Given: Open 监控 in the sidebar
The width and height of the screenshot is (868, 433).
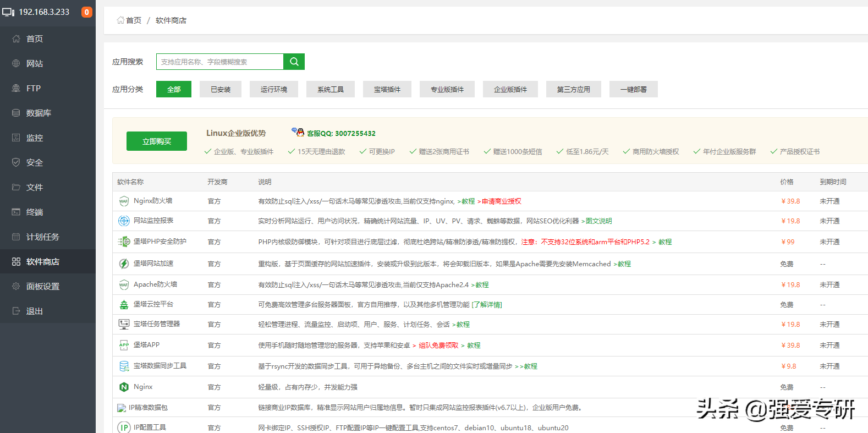Looking at the screenshot, I should pyautogui.click(x=48, y=138).
